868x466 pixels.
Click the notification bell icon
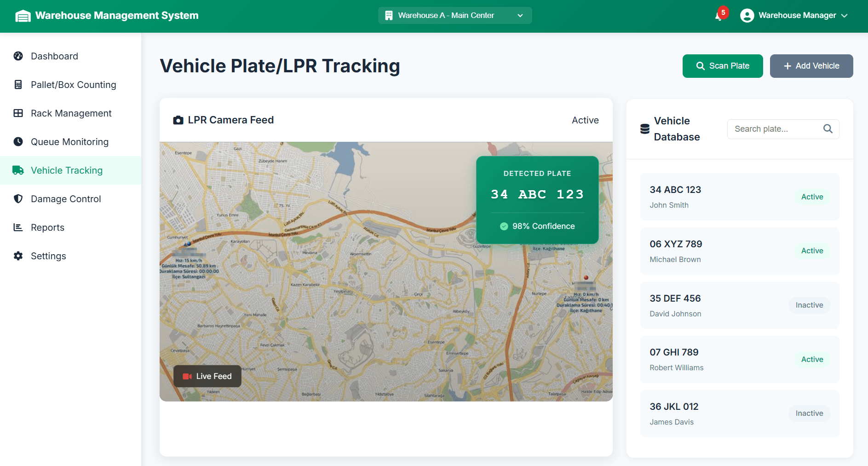[719, 16]
